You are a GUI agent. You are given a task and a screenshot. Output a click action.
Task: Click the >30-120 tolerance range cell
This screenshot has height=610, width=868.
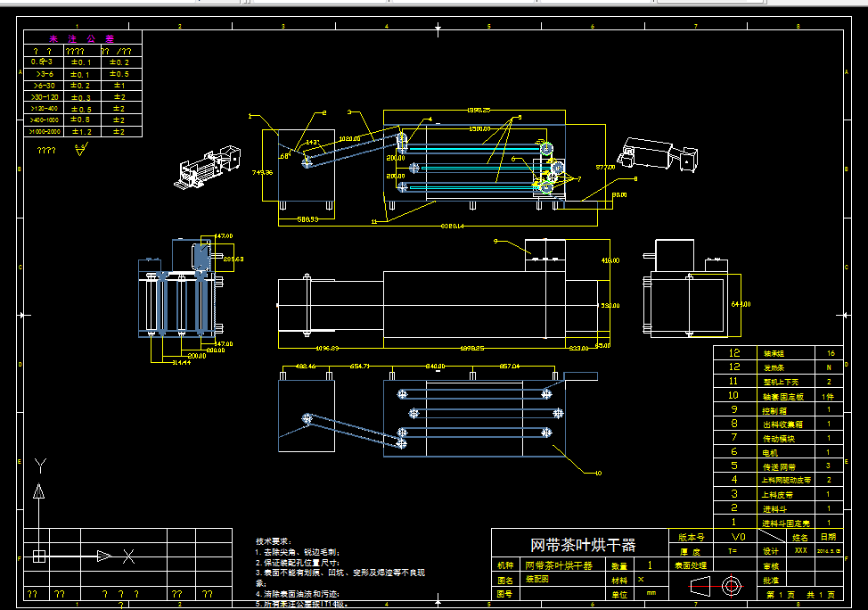coord(45,97)
